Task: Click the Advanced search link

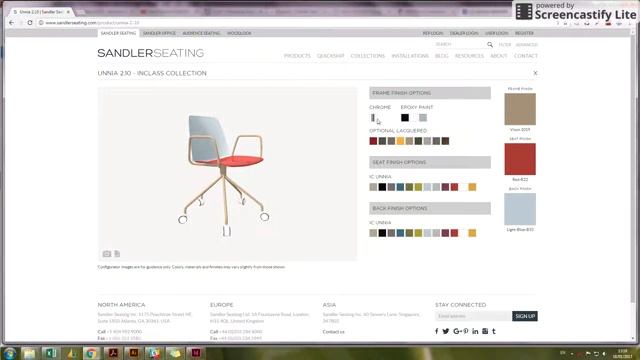Action: pos(527,44)
